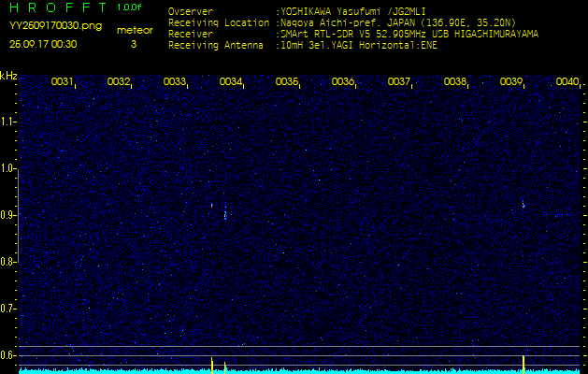Click the 0031 time label
This screenshot has width=588, height=374.
(63, 81)
